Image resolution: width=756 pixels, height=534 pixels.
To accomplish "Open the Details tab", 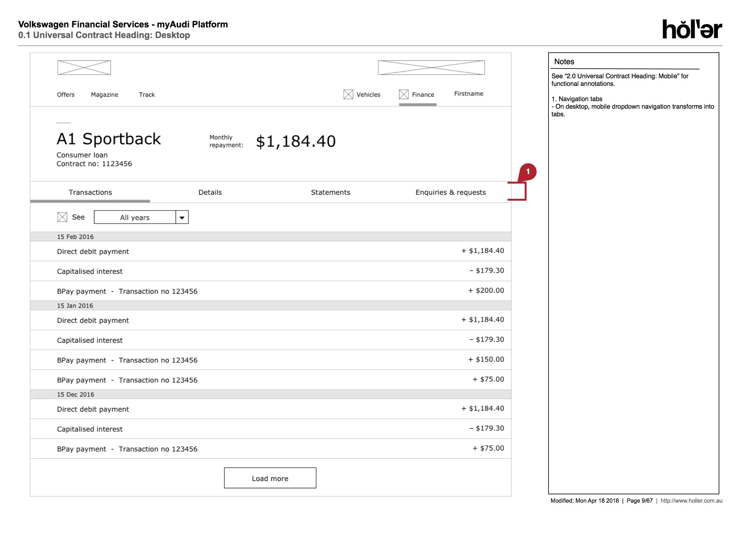I will [210, 192].
